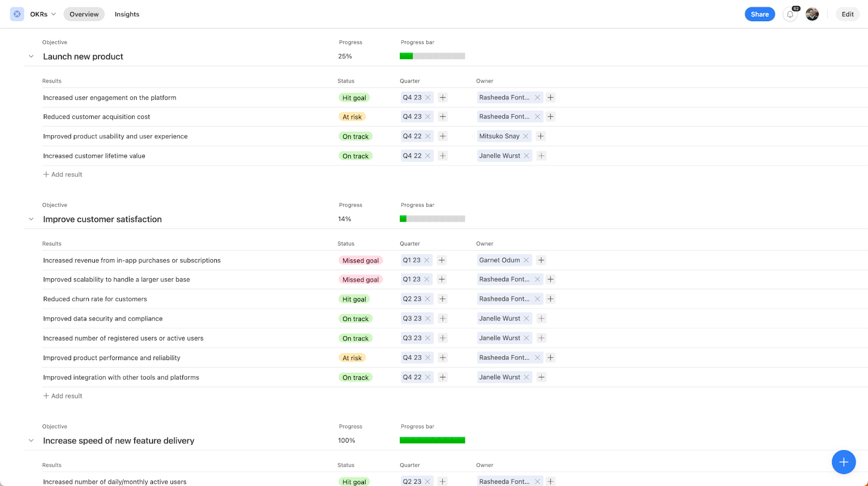Select result Increased number of daily/monthly active users
The image size is (868, 486).
pyautogui.click(x=115, y=482)
